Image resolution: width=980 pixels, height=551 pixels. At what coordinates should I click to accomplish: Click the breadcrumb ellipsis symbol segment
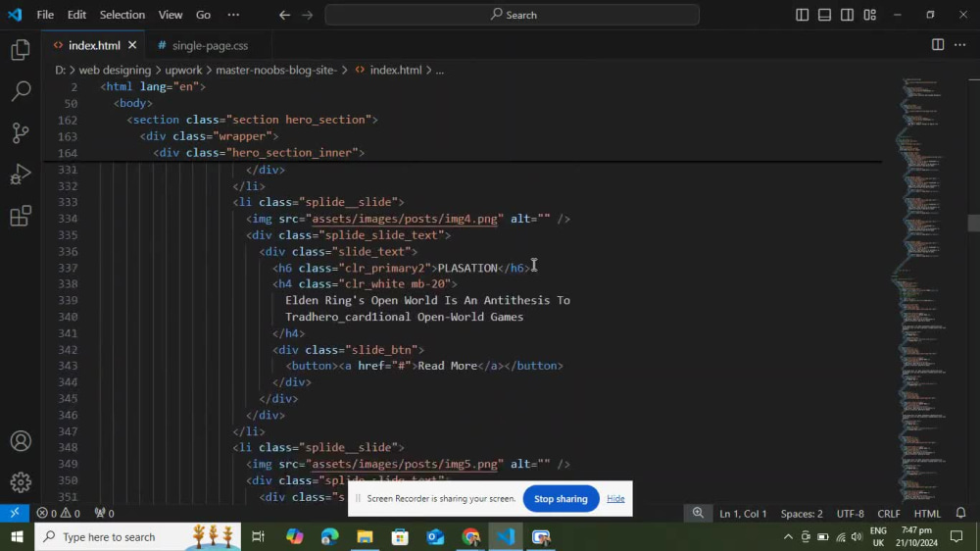coord(440,70)
